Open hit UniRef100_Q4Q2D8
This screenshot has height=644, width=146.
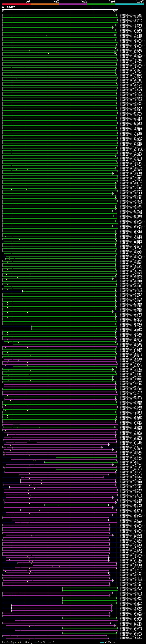pos(131,30)
